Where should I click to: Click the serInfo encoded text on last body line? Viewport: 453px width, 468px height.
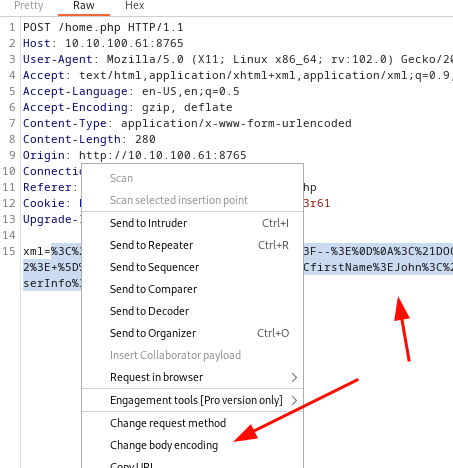tap(52, 283)
